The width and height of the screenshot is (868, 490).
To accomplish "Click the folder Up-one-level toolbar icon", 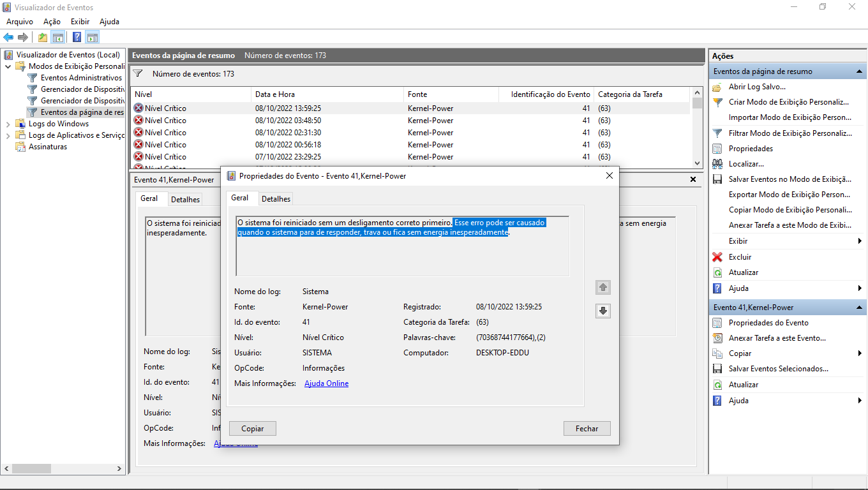I will tap(43, 37).
